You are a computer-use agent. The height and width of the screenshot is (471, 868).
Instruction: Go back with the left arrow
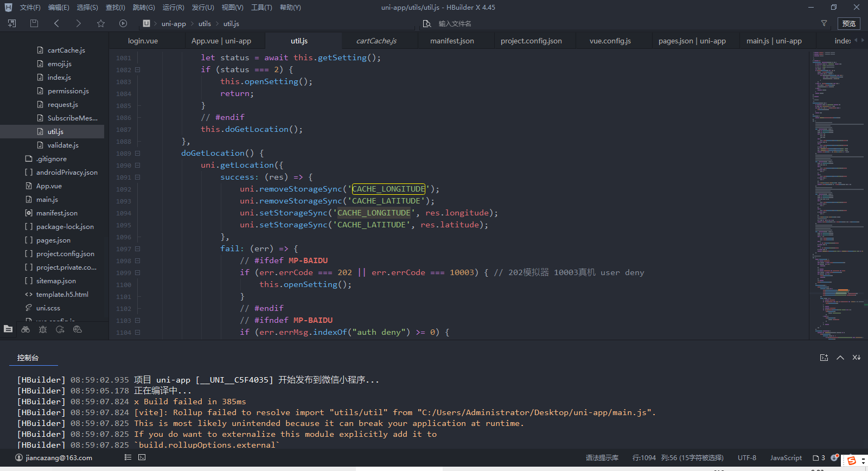coord(56,23)
